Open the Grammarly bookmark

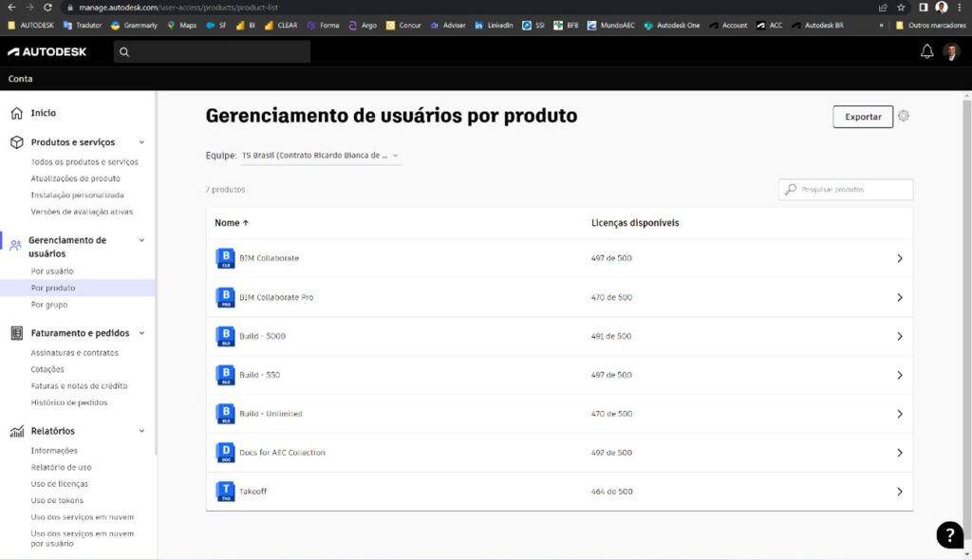click(x=134, y=26)
